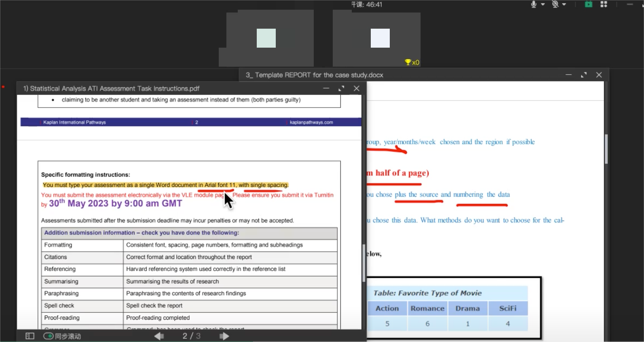The width and height of the screenshot is (644, 342).
Task: Expand the camera options dropdown arrow
Action: click(564, 4)
